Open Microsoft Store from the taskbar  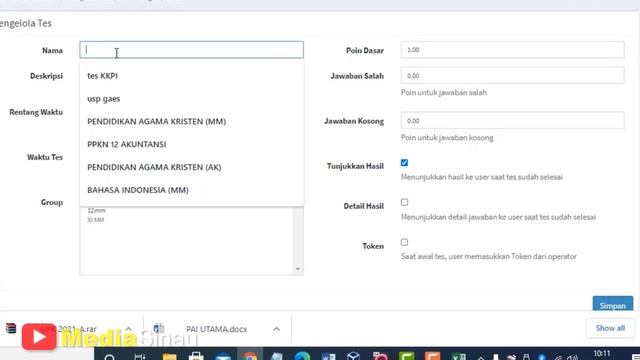tap(196, 356)
